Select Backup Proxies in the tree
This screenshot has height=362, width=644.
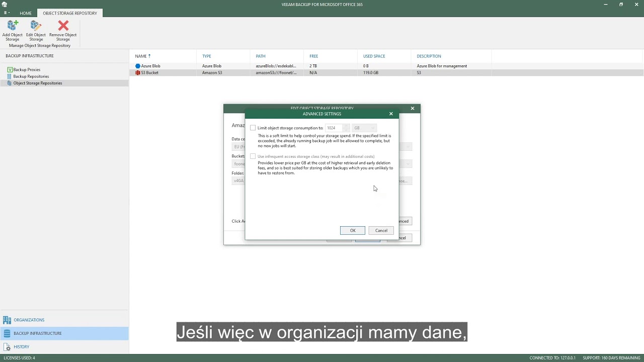point(27,69)
